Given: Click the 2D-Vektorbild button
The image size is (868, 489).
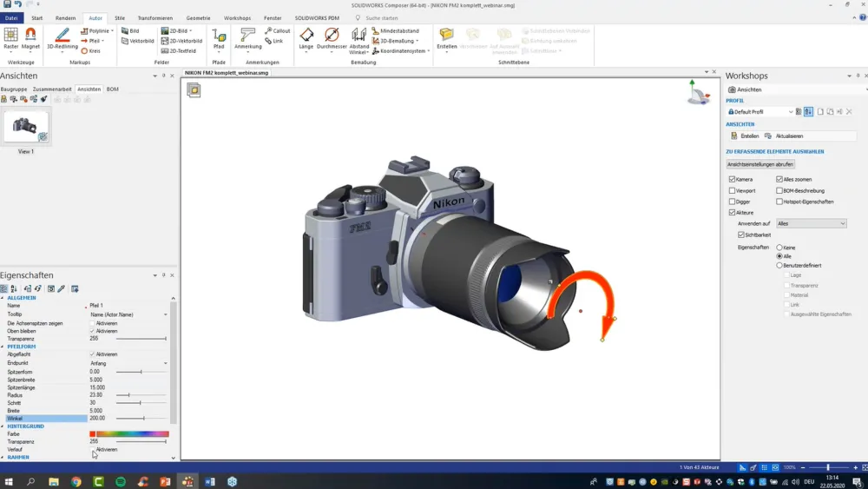Looking at the screenshot, I should pos(181,41).
